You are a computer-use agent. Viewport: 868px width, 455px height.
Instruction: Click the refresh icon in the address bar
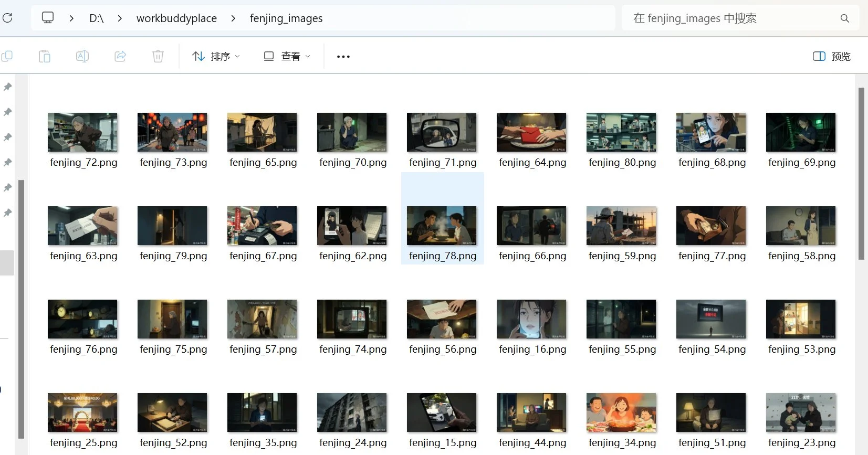pos(7,18)
